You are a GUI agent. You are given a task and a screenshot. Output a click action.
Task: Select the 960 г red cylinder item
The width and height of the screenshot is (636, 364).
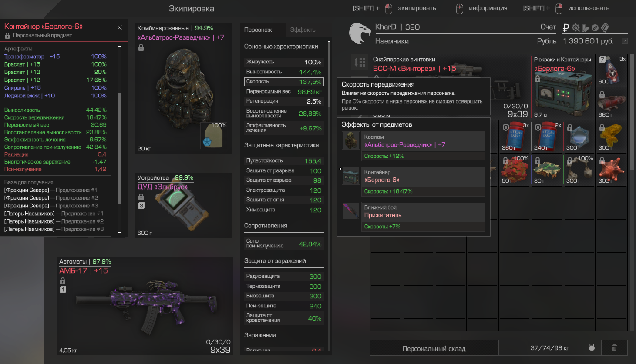tap(611, 104)
